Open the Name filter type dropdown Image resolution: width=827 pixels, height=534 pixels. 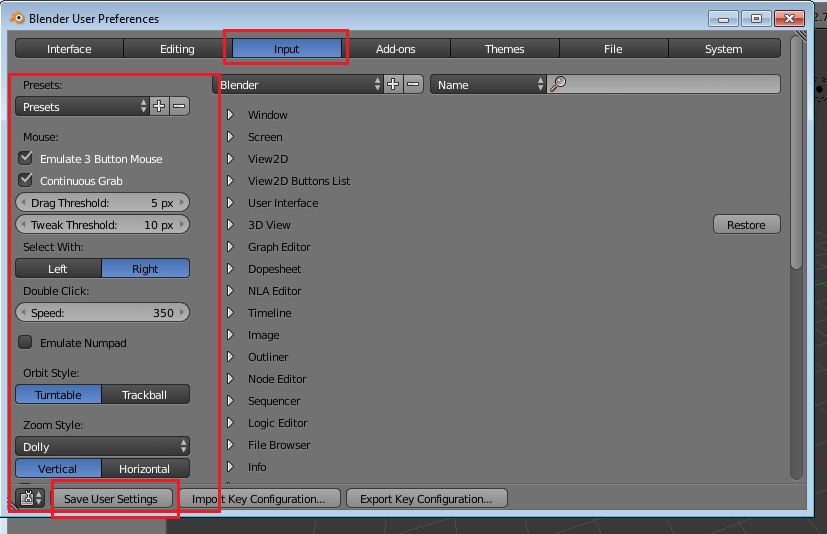point(488,84)
